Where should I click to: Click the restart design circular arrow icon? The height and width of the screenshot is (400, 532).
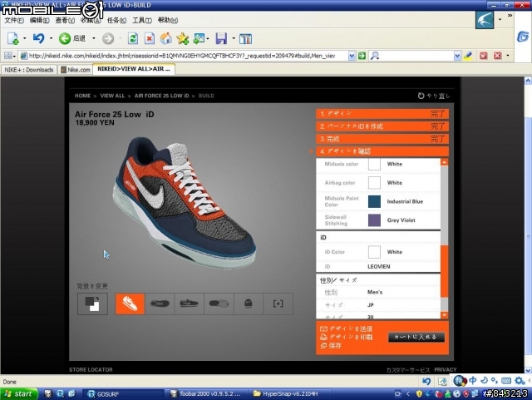coord(421,96)
